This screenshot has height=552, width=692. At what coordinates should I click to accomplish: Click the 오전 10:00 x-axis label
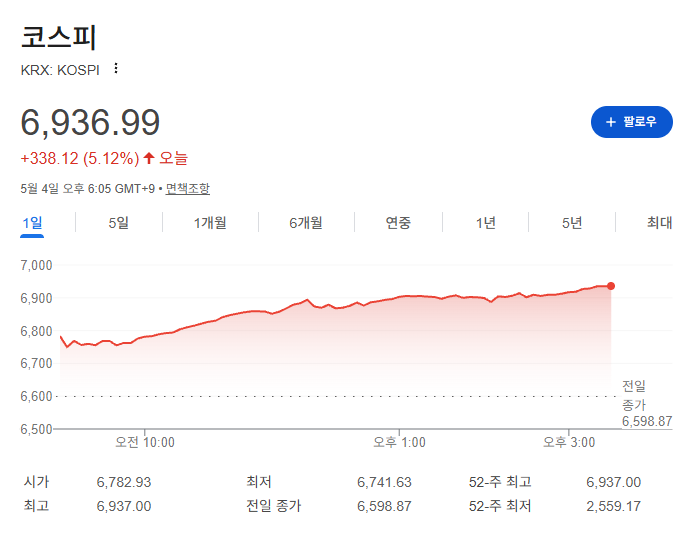145,442
